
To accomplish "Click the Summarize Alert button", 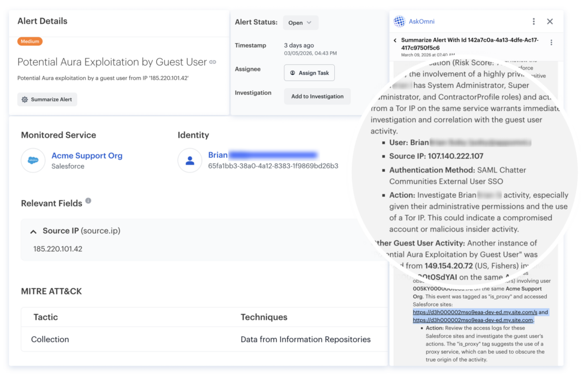I will [47, 99].
